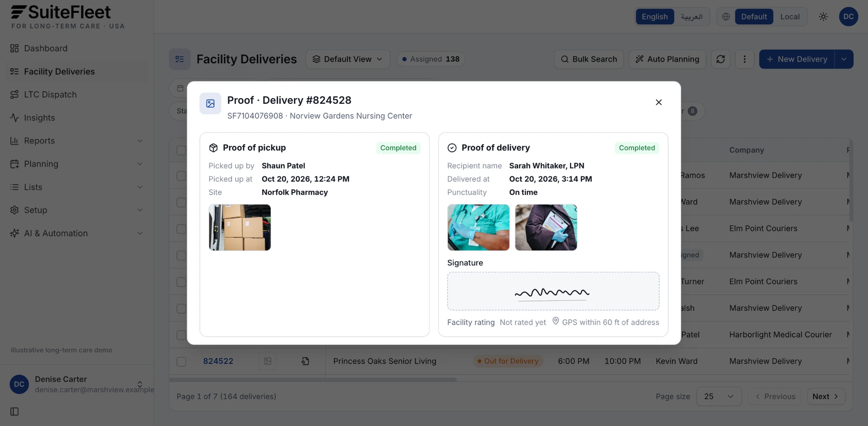Go to Dashboard in sidebar
Viewport: 868px width, 426px height.
[77, 49]
